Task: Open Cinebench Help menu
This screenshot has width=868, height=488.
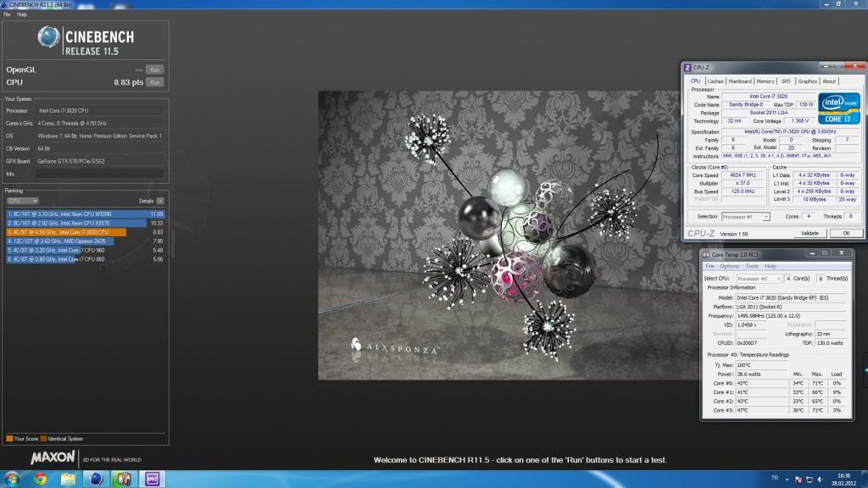Action: point(22,14)
